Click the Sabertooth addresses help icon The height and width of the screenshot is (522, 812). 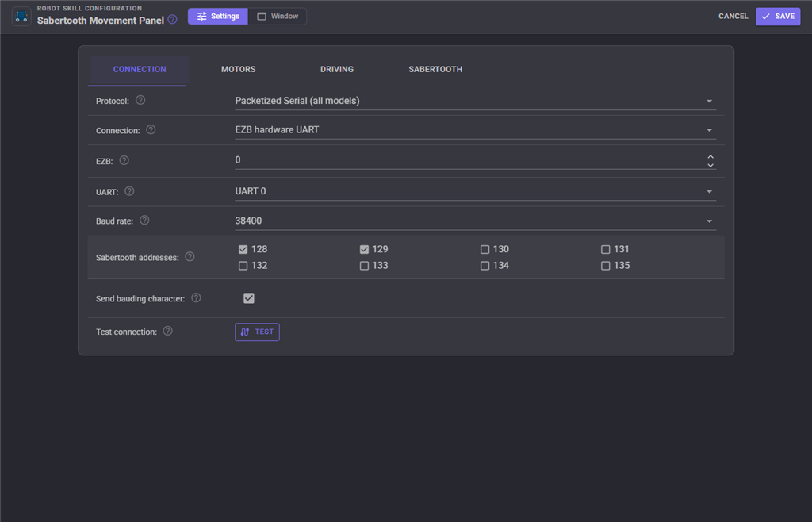point(190,256)
